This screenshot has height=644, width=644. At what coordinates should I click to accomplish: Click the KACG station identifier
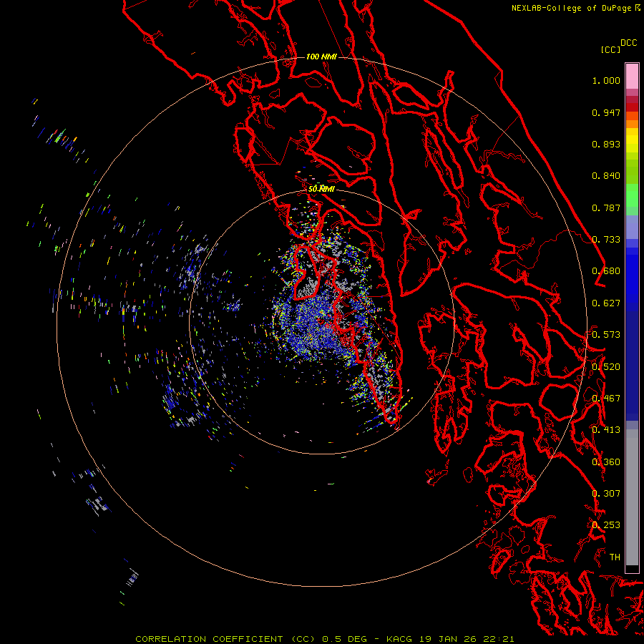(399, 639)
